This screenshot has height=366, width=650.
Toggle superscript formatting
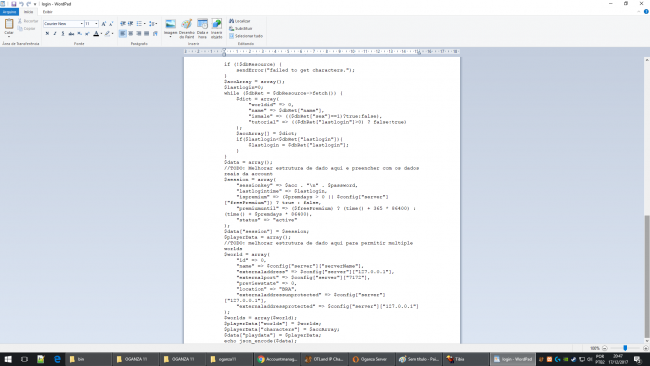(87, 34)
